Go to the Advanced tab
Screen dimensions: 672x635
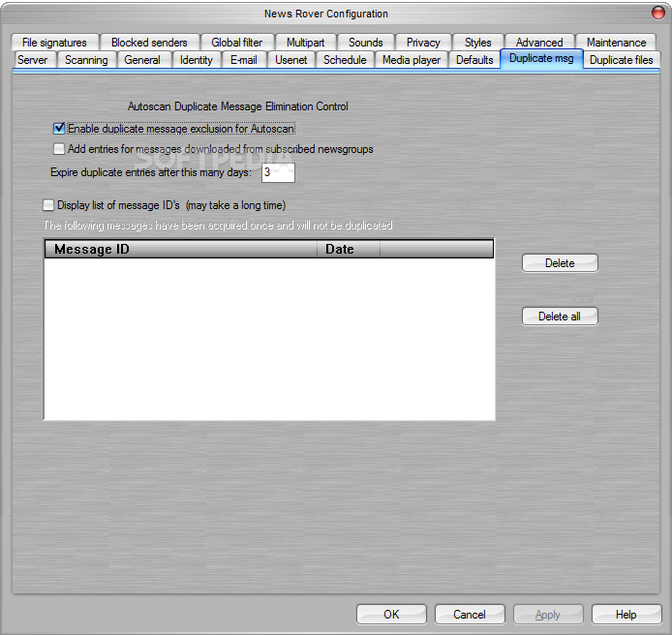click(539, 43)
